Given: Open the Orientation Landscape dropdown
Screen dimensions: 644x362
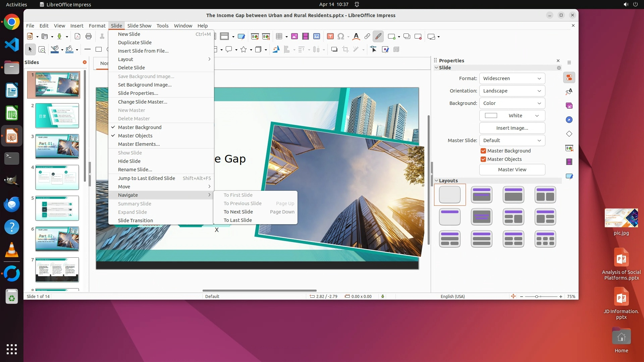Looking at the screenshot, I should pyautogui.click(x=512, y=91).
